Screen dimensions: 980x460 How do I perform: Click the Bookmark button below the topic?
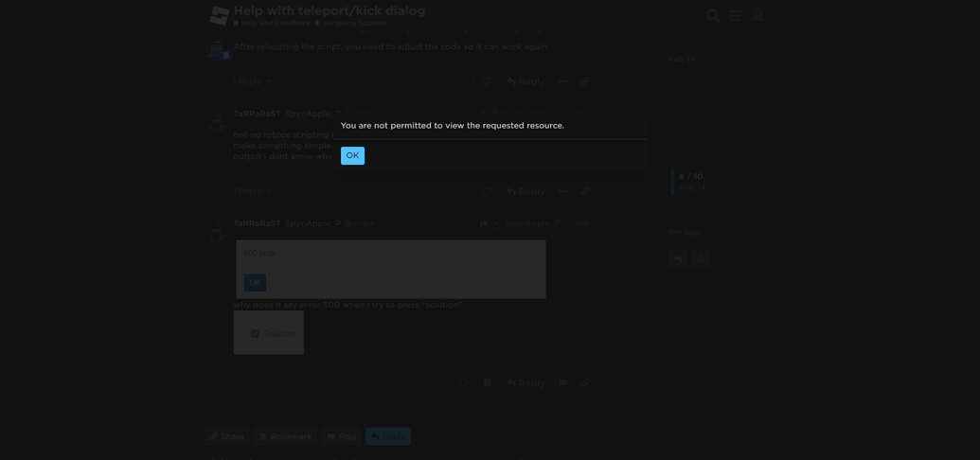(285, 436)
